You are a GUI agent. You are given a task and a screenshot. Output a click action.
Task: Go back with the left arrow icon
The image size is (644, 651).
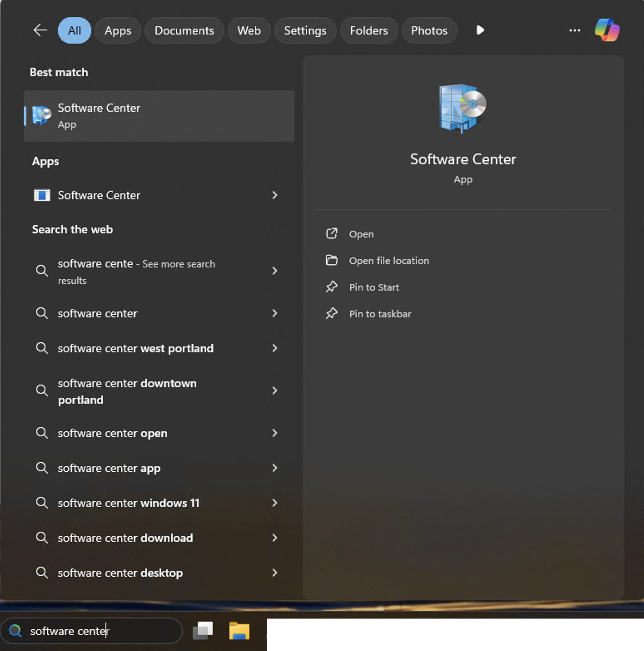[40, 30]
